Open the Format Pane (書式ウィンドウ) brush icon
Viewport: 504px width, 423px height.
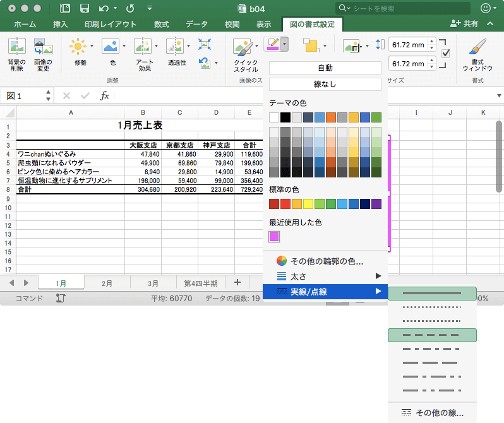click(477, 47)
